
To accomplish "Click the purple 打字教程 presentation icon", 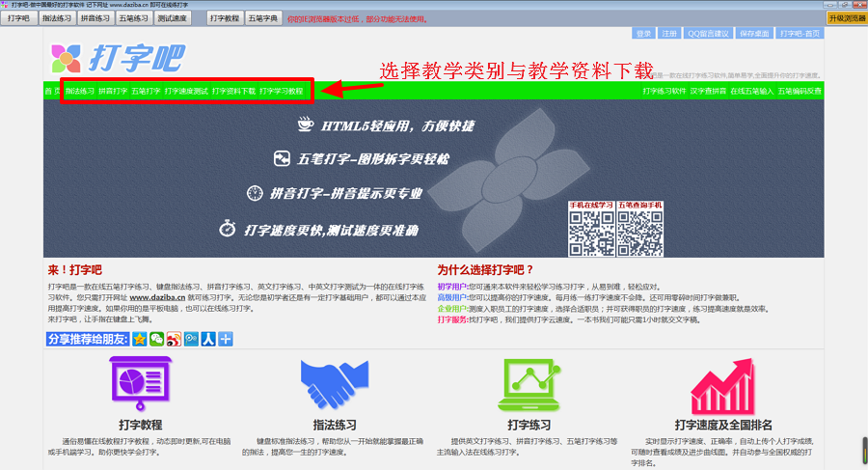I will 141,383.
